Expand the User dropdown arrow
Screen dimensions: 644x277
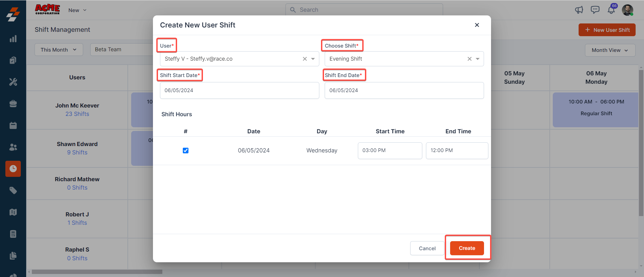(313, 59)
